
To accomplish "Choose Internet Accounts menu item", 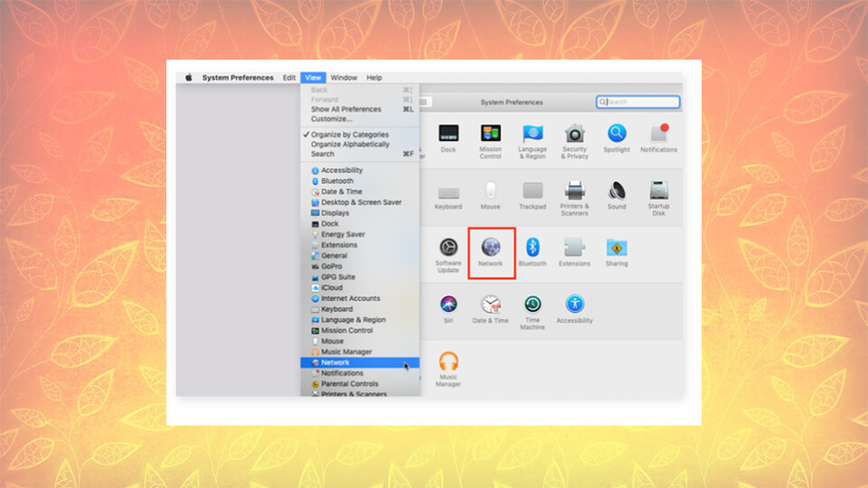I will click(360, 298).
